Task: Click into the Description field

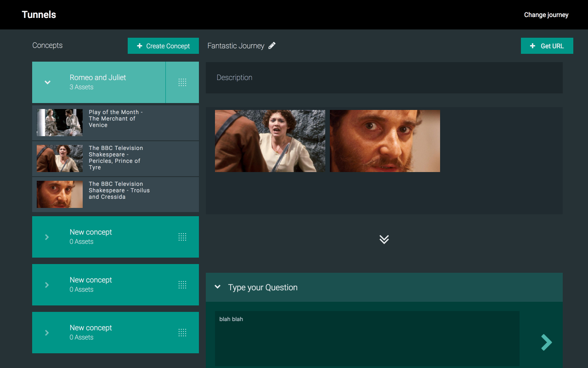Action: point(384,78)
